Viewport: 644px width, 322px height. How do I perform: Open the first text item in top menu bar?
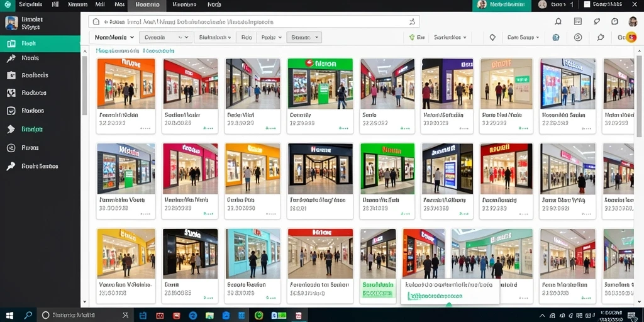pyautogui.click(x=30, y=4)
